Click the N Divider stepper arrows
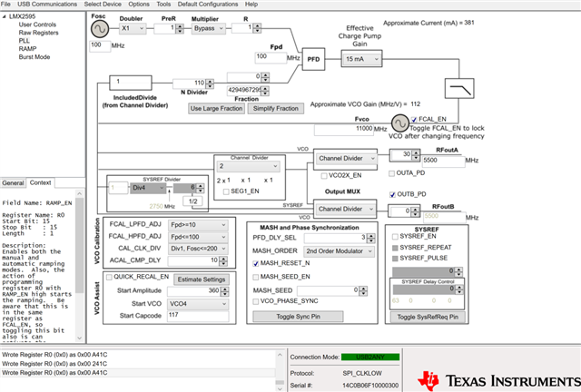Image resolution: width=581 pixels, height=392 pixels. pyautogui.click(x=210, y=83)
